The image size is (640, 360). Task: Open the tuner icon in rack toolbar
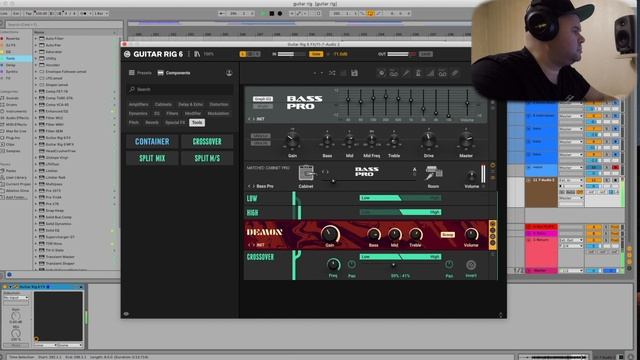click(x=381, y=73)
